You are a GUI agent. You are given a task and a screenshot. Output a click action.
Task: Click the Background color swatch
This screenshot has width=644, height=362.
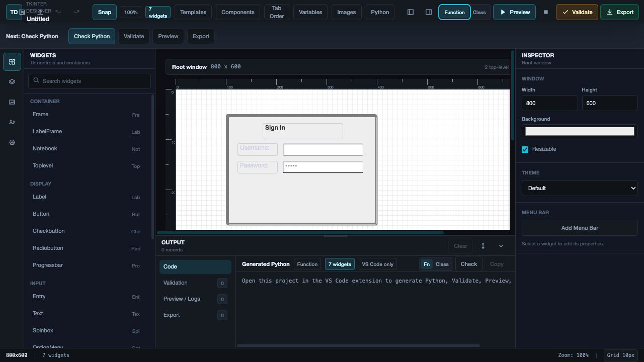point(580,131)
